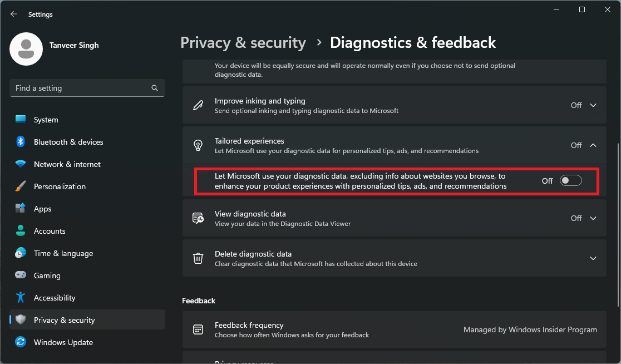
Task: Select the System sidebar icon
Action: click(x=20, y=119)
